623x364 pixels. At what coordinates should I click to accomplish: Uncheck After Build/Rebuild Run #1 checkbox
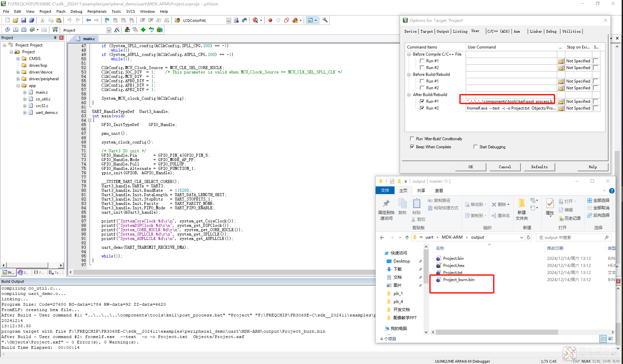(x=422, y=101)
